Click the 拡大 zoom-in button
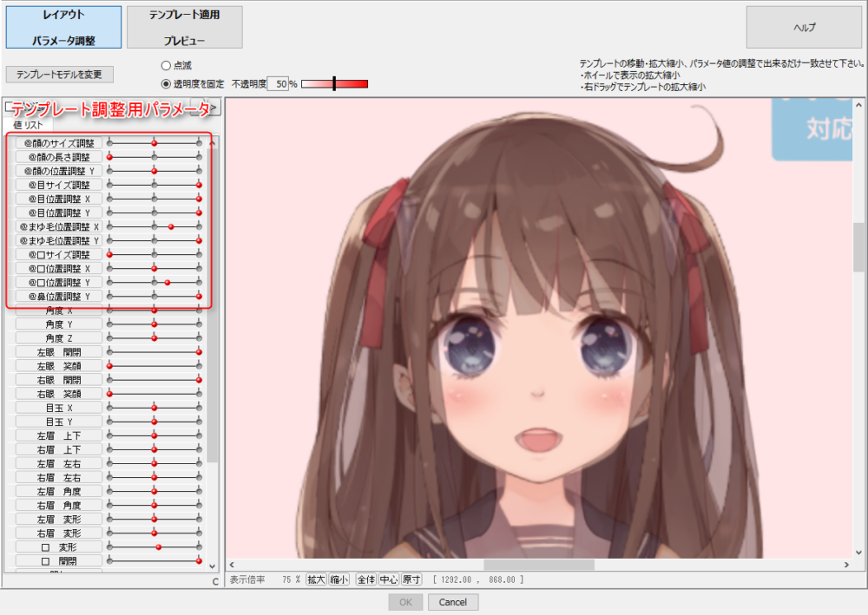 point(316,579)
